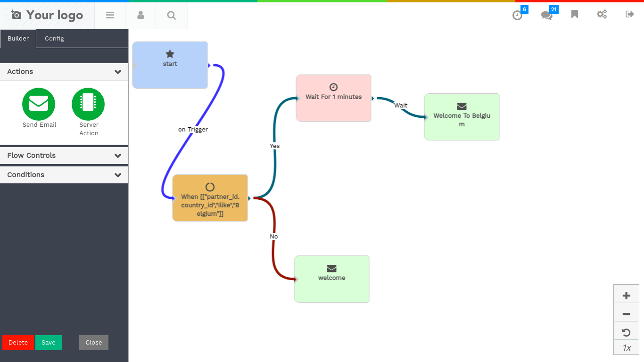Open the hamburger menu in top bar

tap(110, 15)
